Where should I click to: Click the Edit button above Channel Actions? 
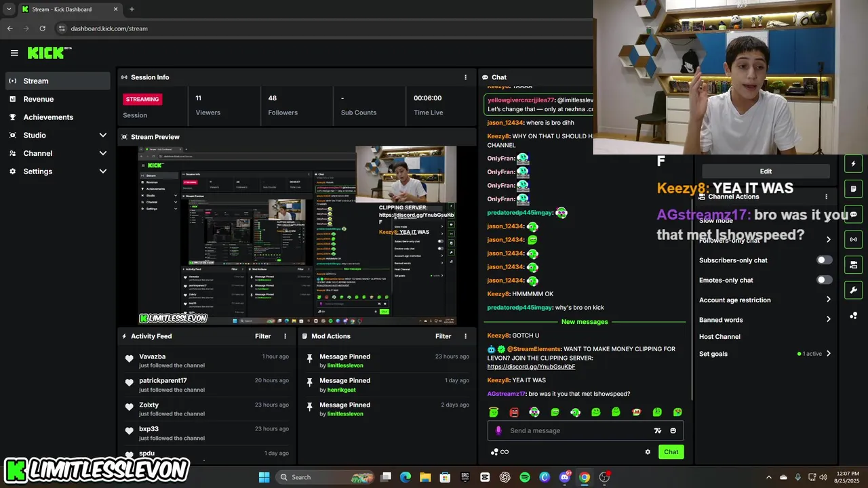tap(766, 171)
